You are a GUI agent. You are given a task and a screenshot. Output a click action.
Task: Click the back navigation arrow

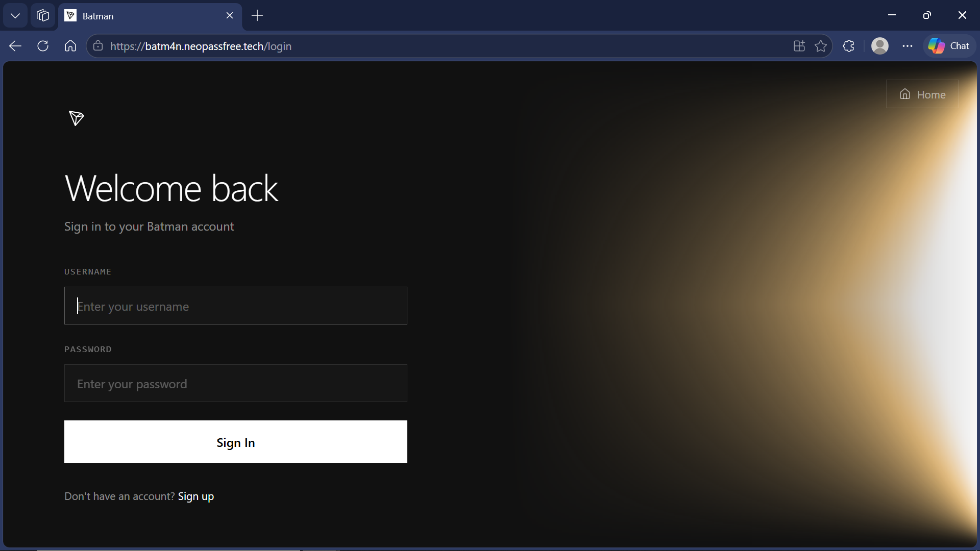(x=15, y=46)
